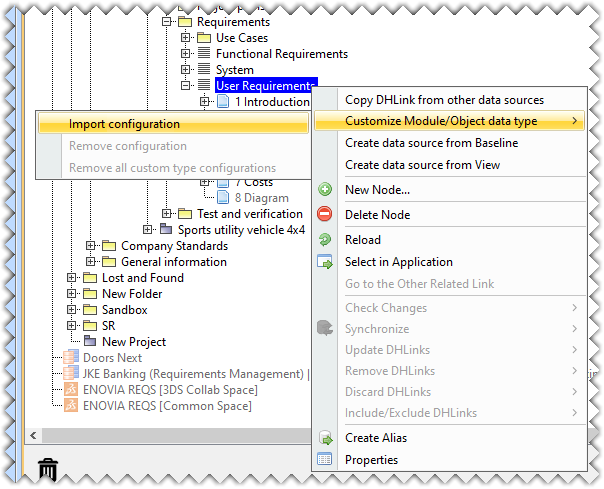Click the Create Alias icon
The height and width of the screenshot is (489, 604).
pos(325,438)
